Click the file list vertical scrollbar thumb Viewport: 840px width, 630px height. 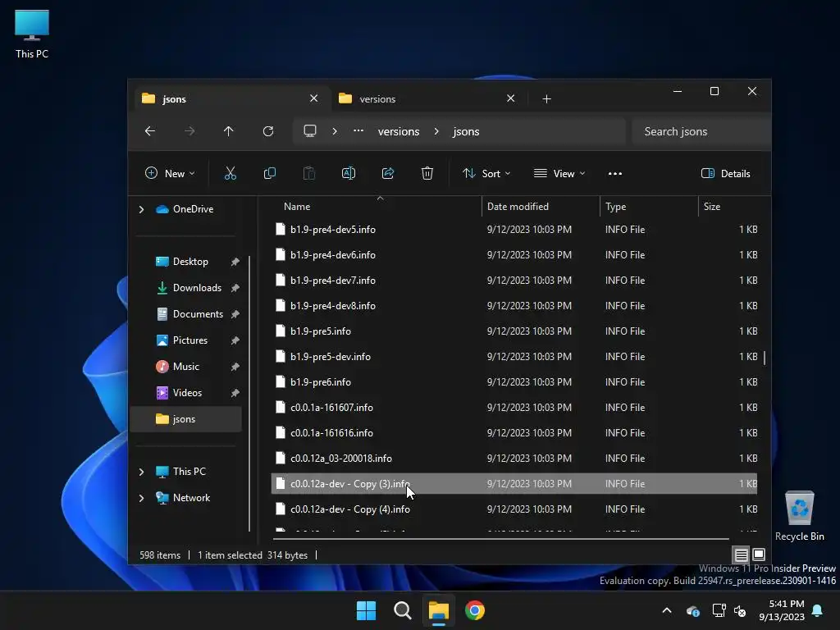point(765,358)
